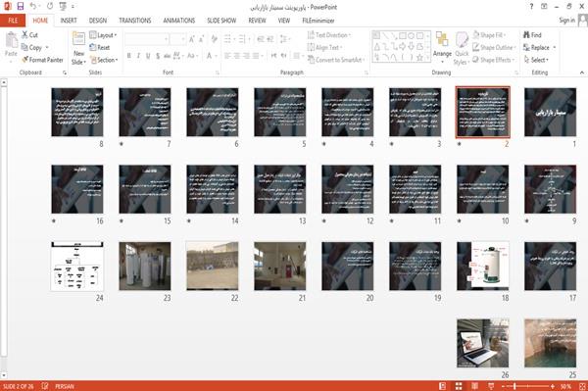Open the Select dropdown
Screen dimensions: 588x391
(536, 60)
